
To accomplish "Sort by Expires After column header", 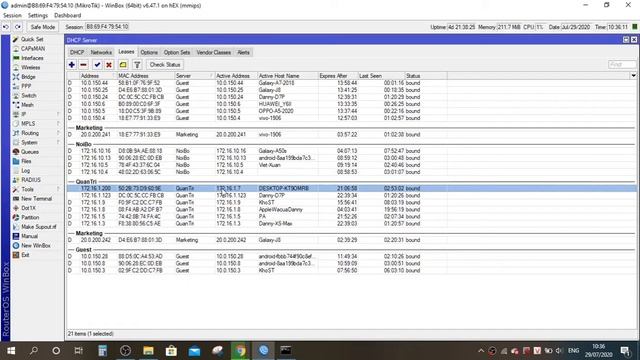I will click(338, 76).
